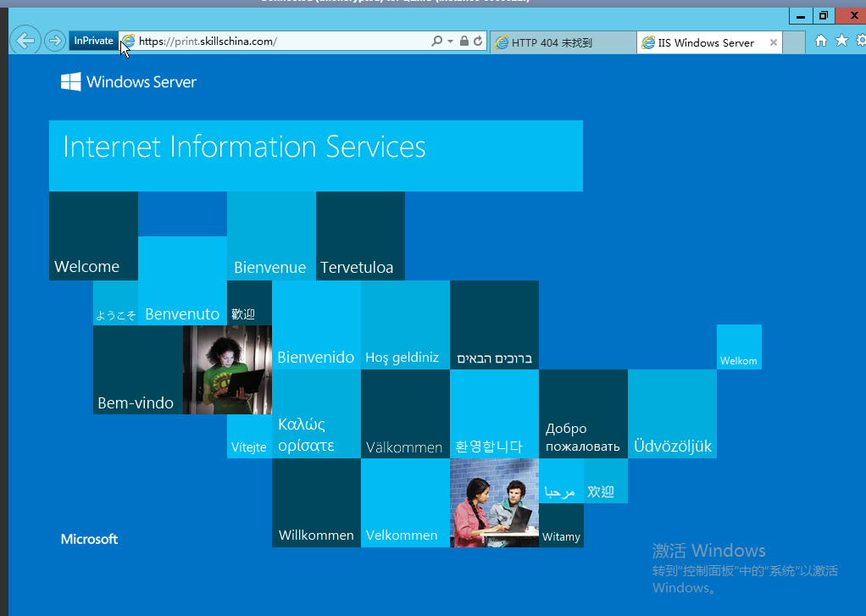The width and height of the screenshot is (866, 616).
Task: Click the Benvenuto tile
Action: [x=182, y=280]
